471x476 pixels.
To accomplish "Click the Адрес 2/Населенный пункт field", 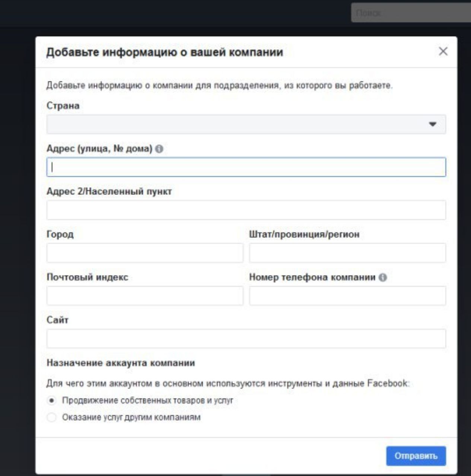I will (x=246, y=210).
